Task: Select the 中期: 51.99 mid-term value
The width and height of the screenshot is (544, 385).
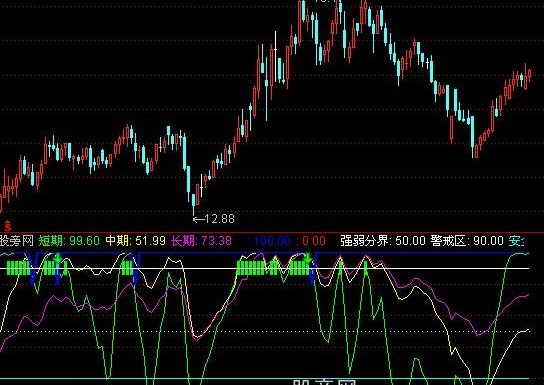Action: [135, 240]
